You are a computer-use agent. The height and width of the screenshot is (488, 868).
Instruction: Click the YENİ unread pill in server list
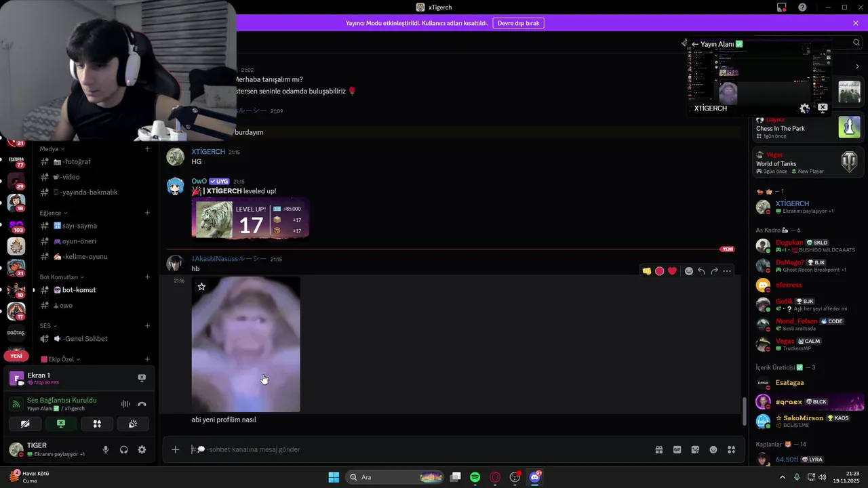[x=16, y=356]
